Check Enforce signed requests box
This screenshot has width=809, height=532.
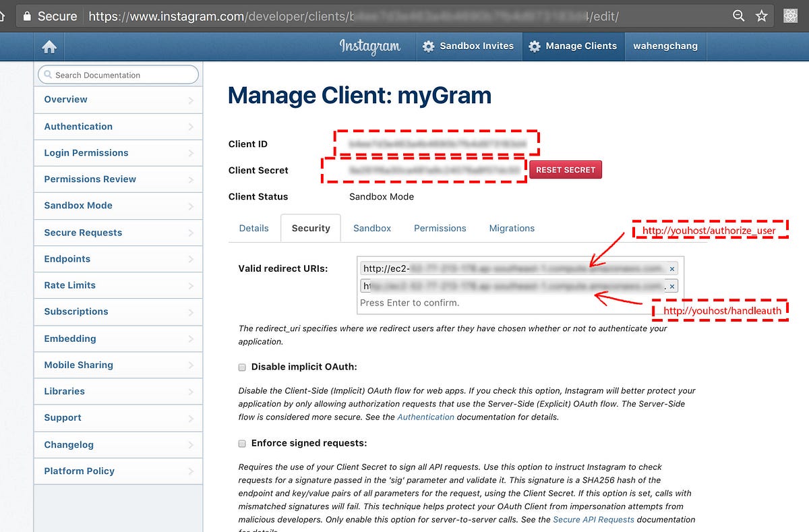point(242,444)
